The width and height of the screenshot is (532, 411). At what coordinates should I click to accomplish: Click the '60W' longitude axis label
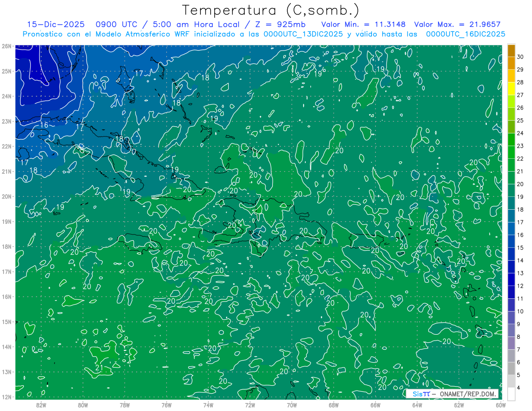tap(501, 405)
